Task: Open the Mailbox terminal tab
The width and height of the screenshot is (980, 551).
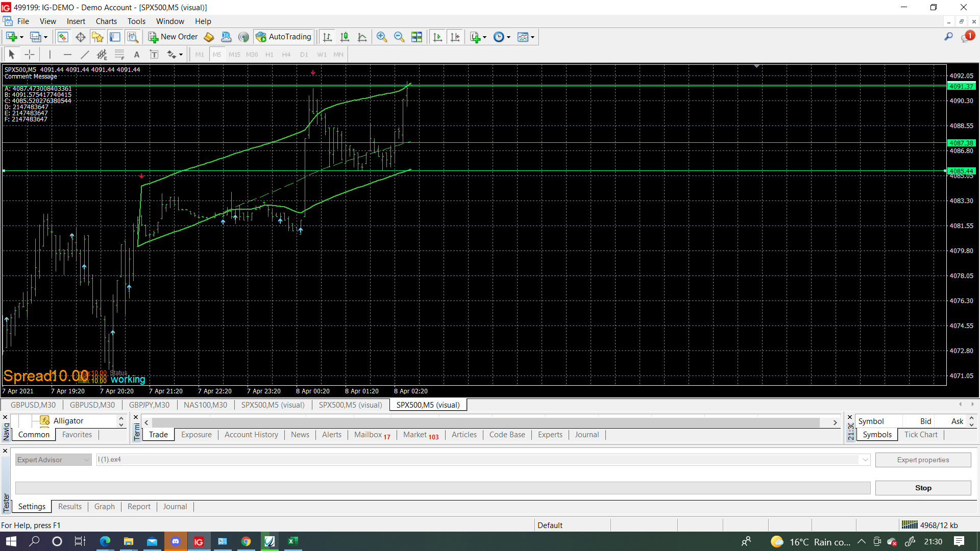Action: 372,435
